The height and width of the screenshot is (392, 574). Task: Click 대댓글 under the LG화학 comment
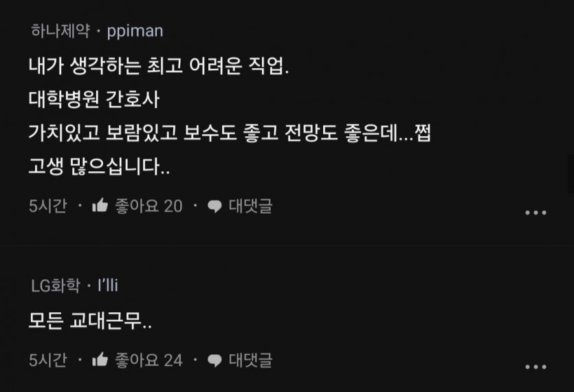click(250, 360)
